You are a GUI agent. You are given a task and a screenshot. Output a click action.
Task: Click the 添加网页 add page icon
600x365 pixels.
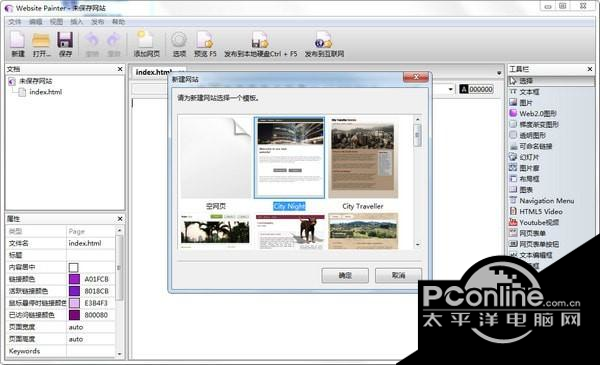point(146,44)
